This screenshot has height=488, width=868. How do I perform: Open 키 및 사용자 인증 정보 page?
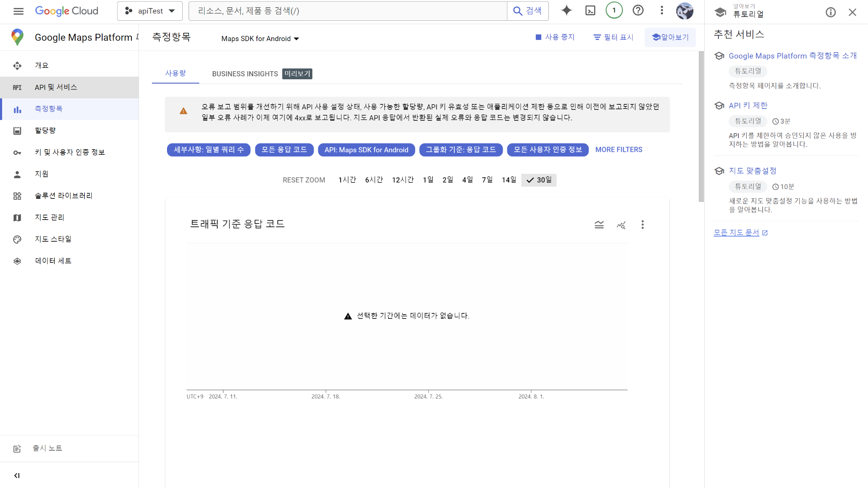69,152
